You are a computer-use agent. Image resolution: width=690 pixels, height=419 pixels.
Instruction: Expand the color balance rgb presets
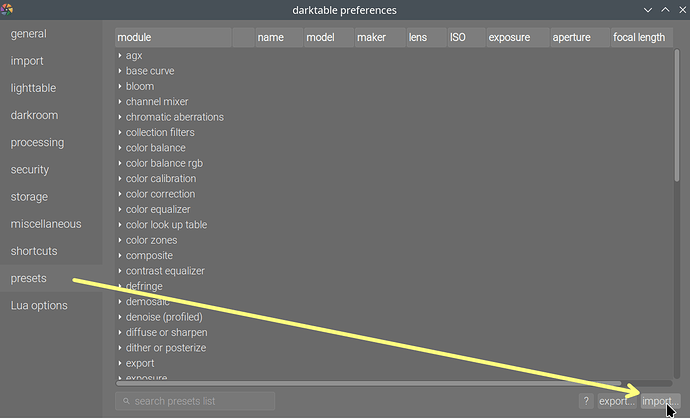tap(120, 163)
